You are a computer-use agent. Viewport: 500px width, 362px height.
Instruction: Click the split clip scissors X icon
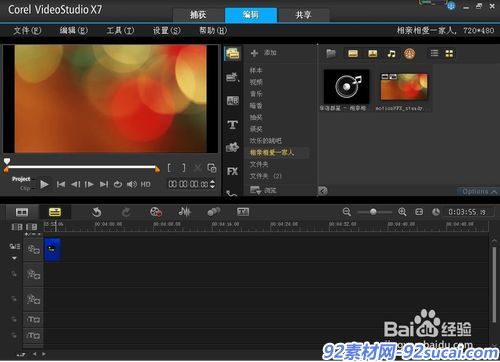(198, 168)
